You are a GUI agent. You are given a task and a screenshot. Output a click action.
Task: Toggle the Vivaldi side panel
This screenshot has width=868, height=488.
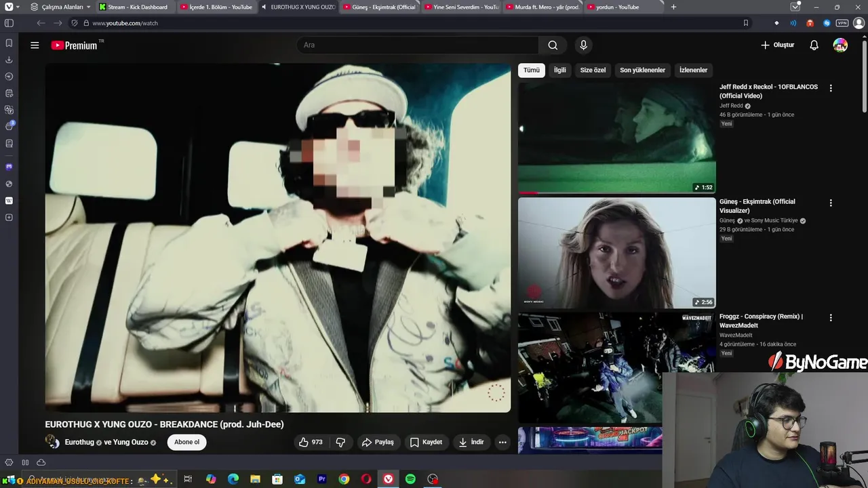(x=9, y=23)
